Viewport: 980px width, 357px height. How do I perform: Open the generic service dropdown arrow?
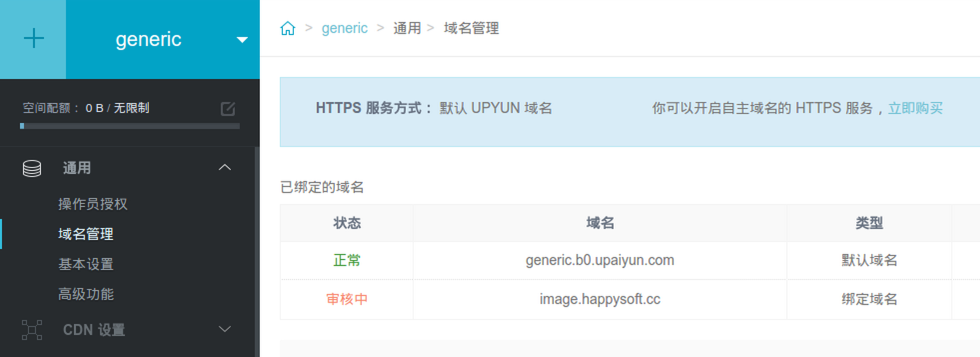click(x=242, y=39)
